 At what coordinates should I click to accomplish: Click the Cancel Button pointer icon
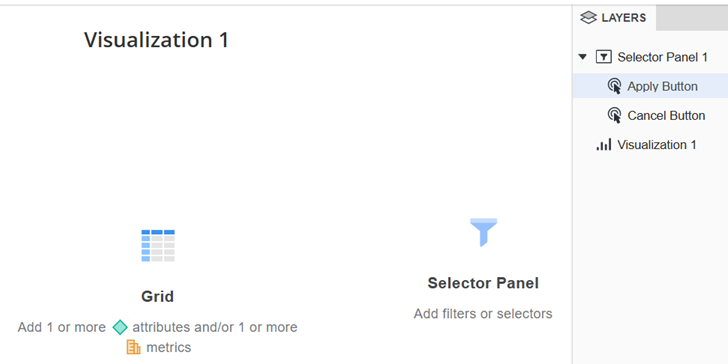pos(614,115)
